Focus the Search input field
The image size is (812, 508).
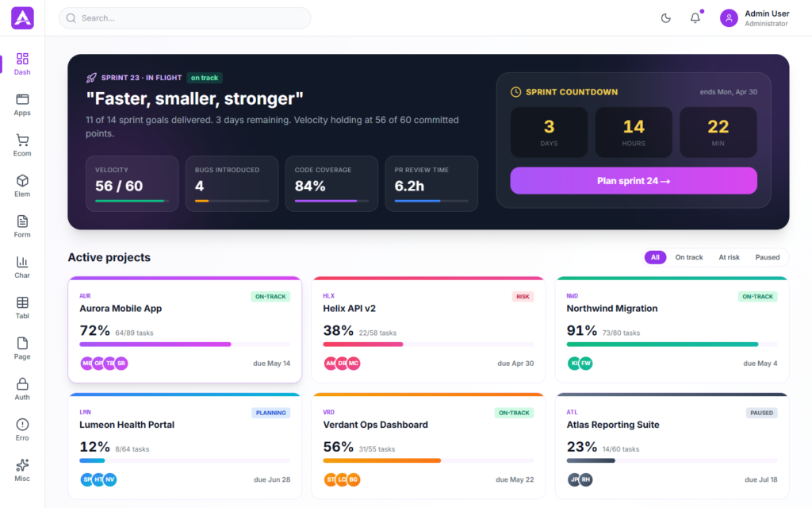(185, 18)
